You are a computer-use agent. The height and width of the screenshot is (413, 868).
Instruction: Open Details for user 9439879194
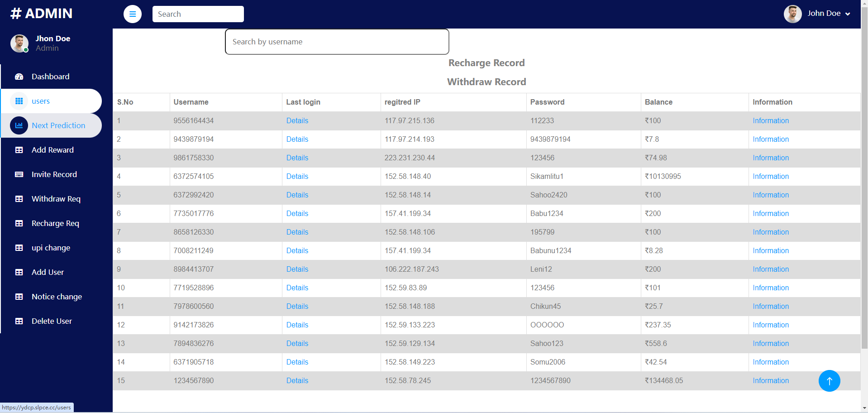(x=297, y=139)
